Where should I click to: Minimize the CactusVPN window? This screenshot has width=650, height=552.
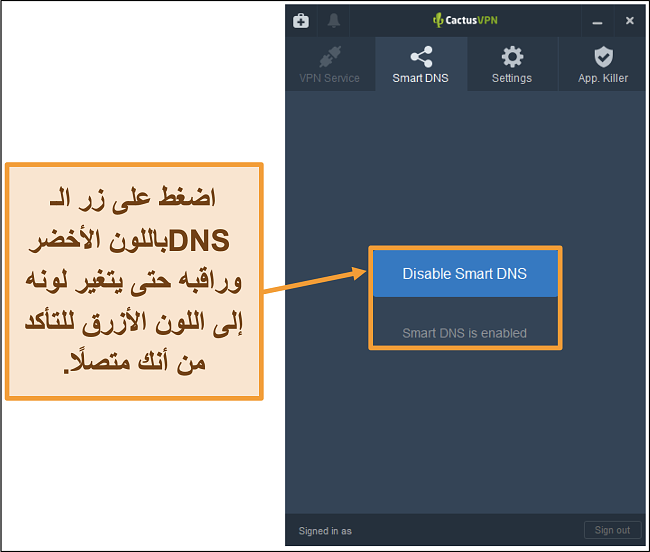pos(597,22)
